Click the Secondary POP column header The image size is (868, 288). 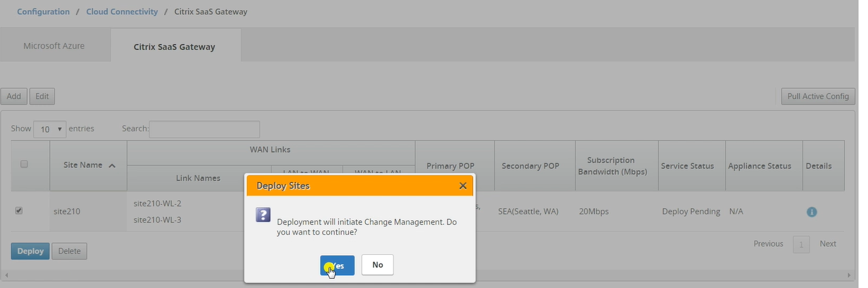pyautogui.click(x=535, y=166)
